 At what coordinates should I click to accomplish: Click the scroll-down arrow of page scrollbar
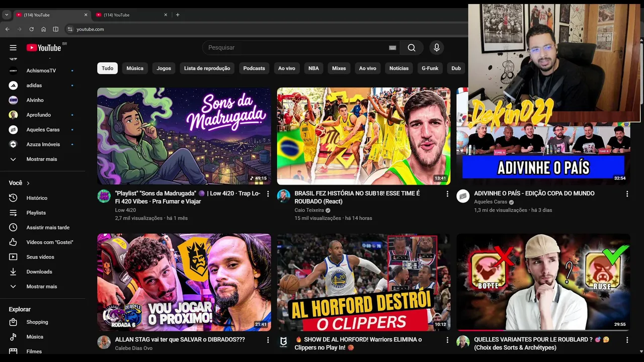point(641,351)
